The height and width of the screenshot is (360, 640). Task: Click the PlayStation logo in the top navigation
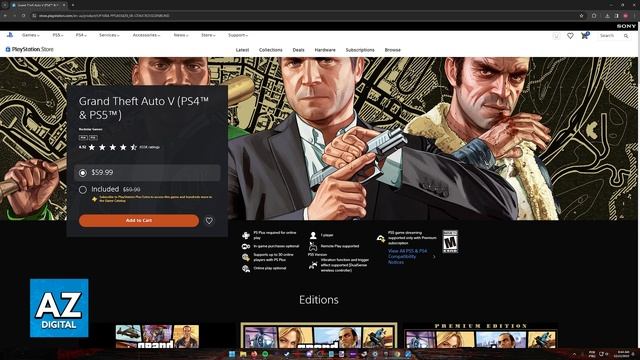9,35
